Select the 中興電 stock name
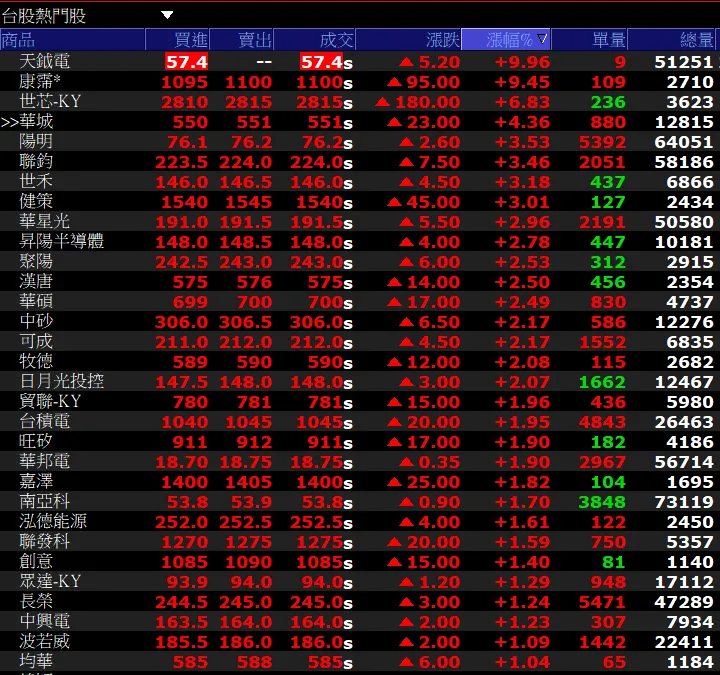This screenshot has height=675, width=720. tap(45, 622)
